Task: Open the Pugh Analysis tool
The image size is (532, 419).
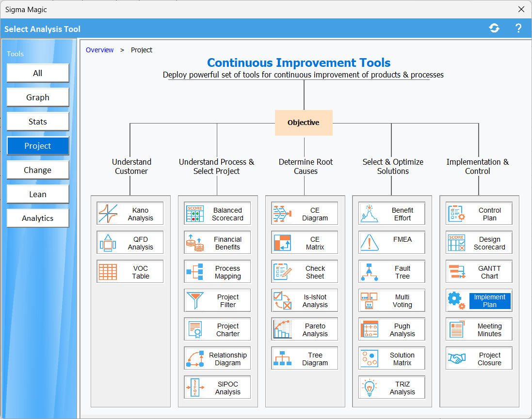Action: [x=402, y=330]
